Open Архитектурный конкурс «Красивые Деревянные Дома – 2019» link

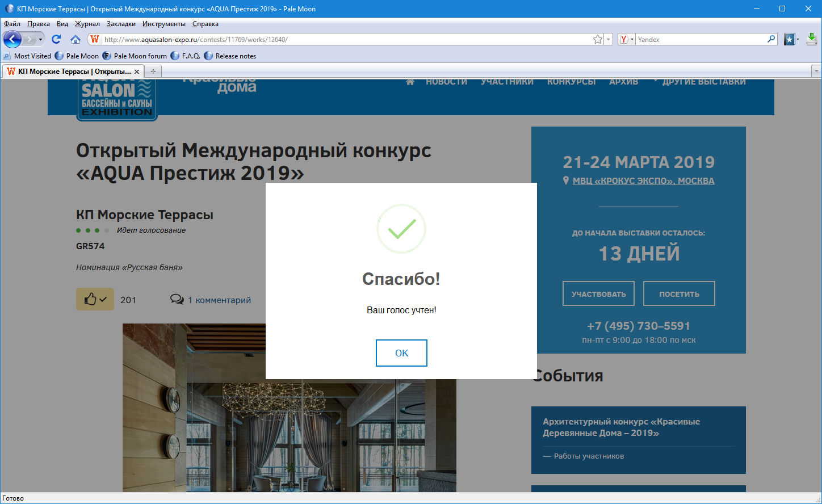(621, 427)
